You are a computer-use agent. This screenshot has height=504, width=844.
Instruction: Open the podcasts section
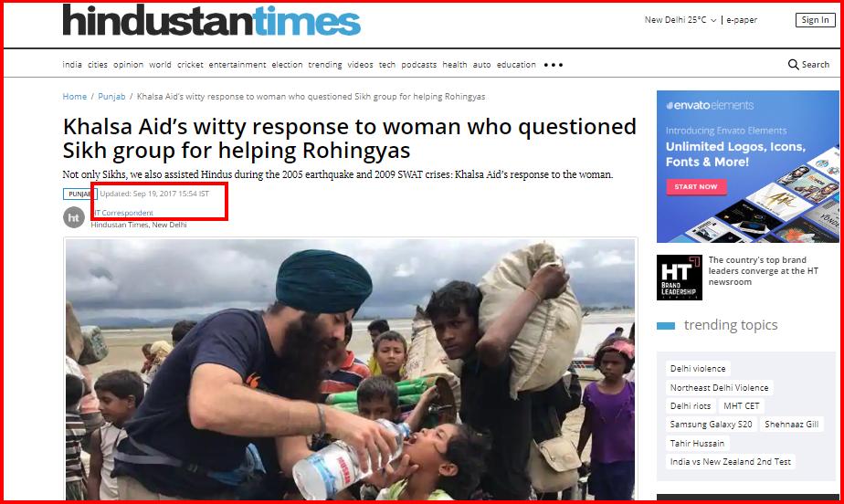click(418, 65)
